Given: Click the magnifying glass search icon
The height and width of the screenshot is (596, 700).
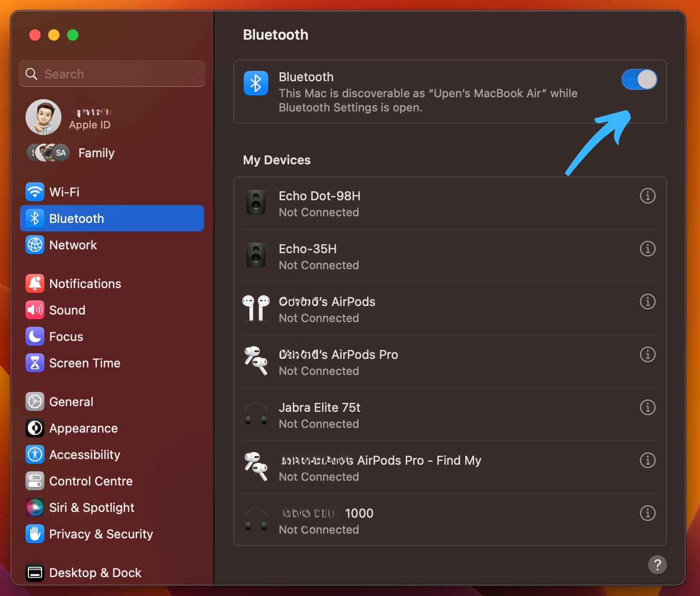Looking at the screenshot, I should (31, 74).
